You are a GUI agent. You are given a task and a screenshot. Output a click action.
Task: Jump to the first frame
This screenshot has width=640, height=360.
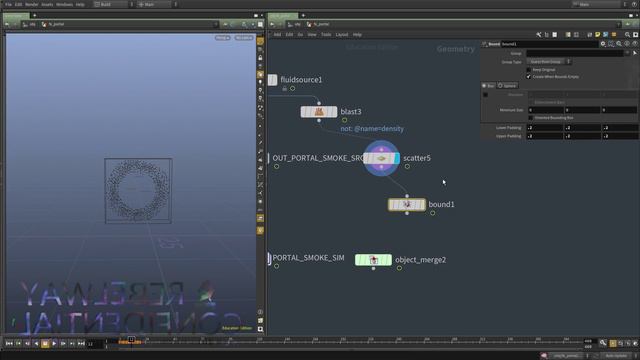9,344
